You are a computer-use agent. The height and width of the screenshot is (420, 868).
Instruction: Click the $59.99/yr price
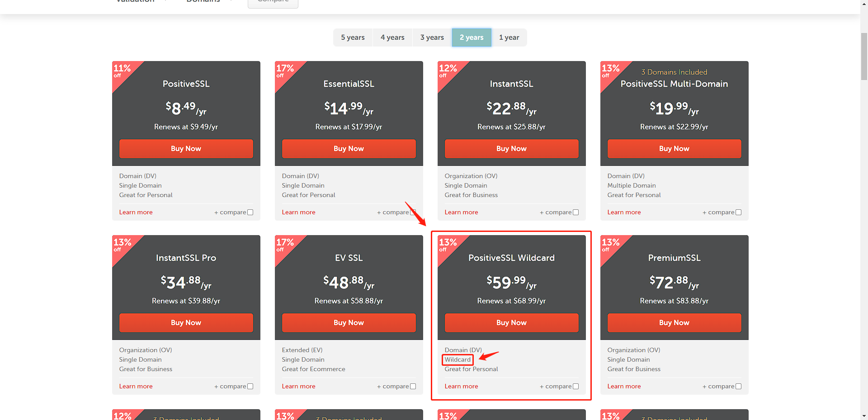coord(512,283)
